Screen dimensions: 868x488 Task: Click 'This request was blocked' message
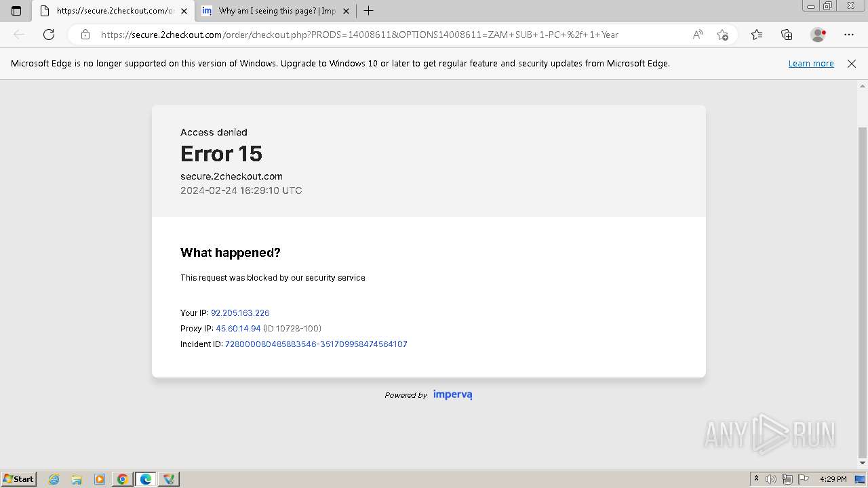pyautogui.click(x=273, y=278)
